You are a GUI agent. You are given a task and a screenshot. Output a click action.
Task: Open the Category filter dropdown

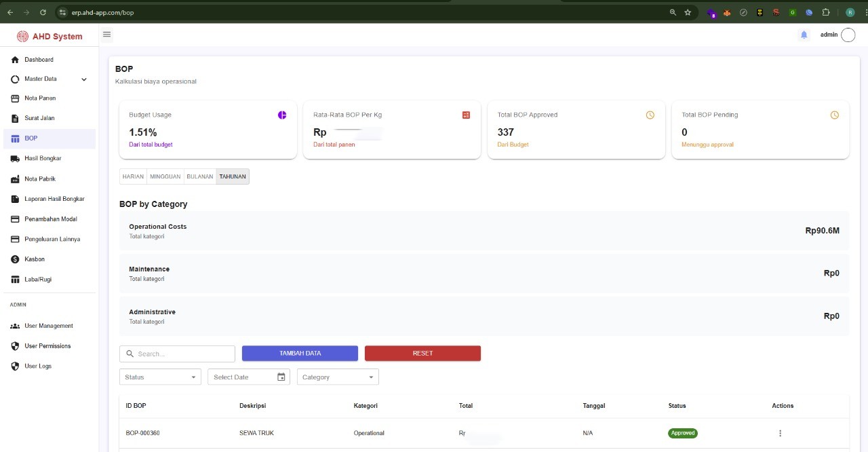click(338, 377)
